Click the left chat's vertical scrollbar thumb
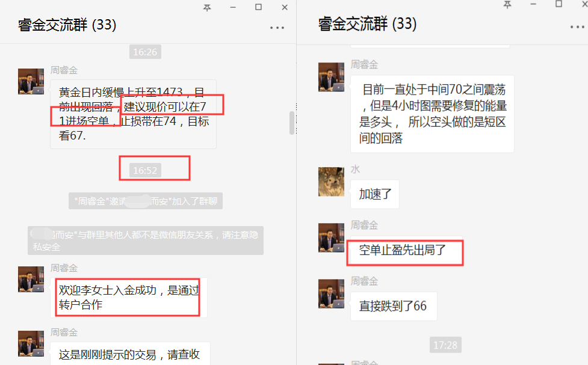588x365 pixels. pos(292,123)
